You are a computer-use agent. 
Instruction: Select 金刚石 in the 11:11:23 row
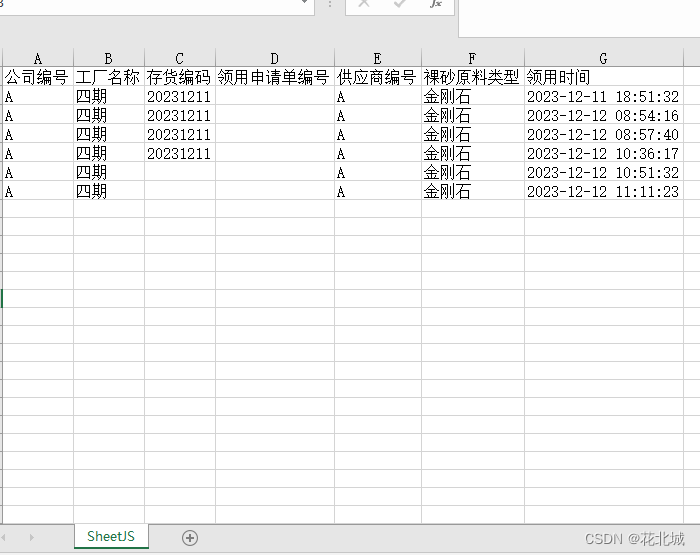point(472,191)
